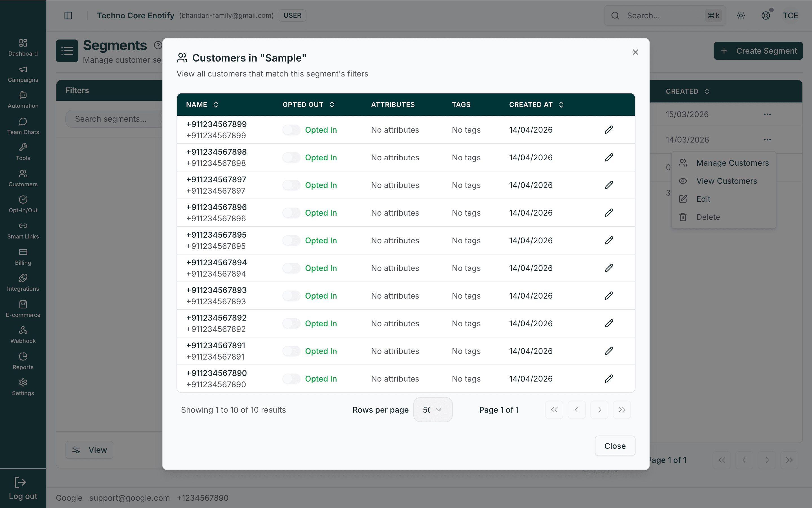Viewport: 812px width, 508px height.
Task: Click Create Segment button
Action: pyautogui.click(x=758, y=51)
